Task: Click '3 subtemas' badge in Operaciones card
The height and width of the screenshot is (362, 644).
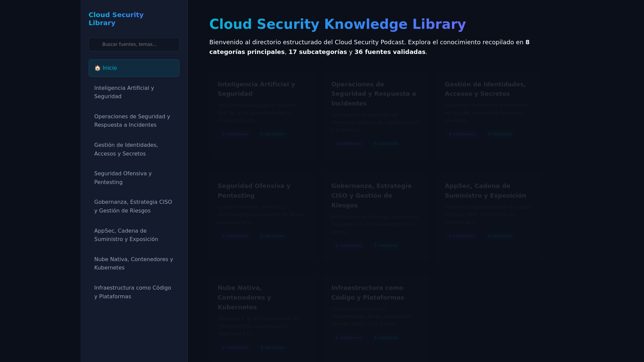Action: click(x=348, y=144)
